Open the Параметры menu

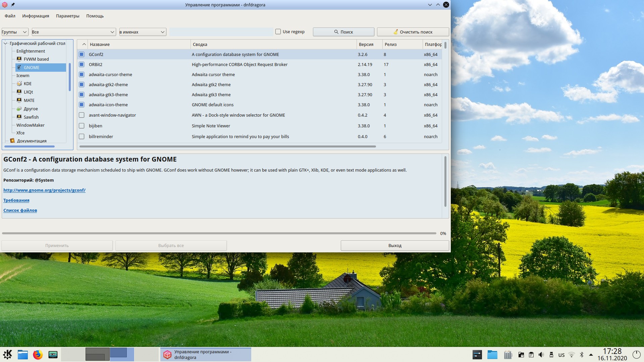click(x=67, y=16)
